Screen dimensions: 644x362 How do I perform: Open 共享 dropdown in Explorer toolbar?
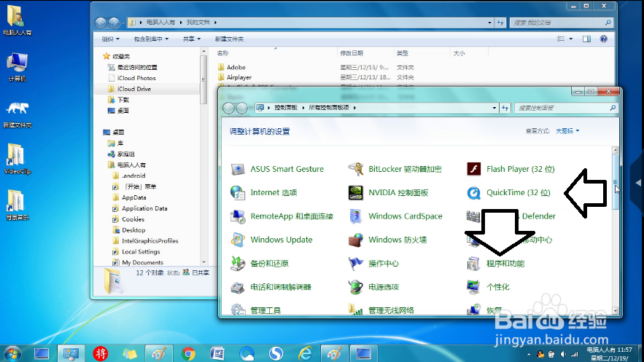pos(192,39)
